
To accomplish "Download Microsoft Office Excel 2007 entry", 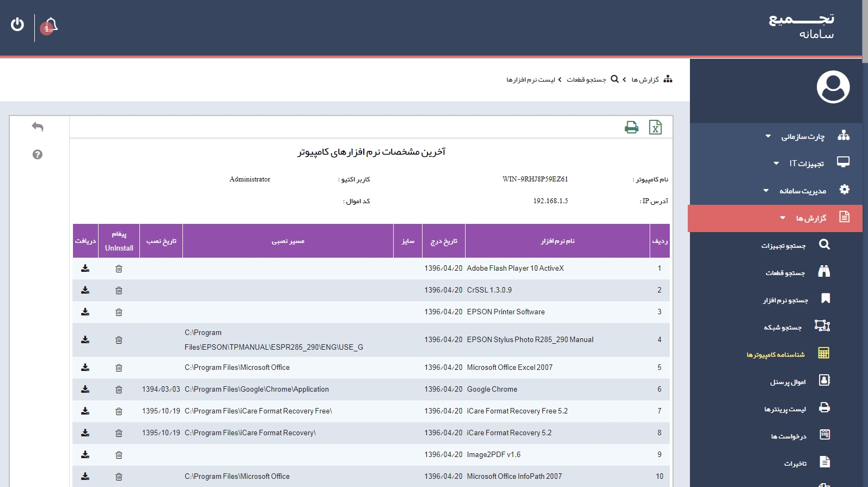I will click(x=85, y=368).
